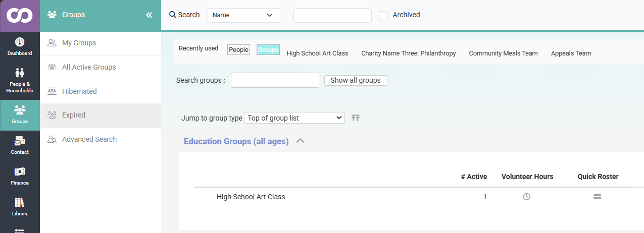Open Advanced Search menu item

click(x=101, y=139)
